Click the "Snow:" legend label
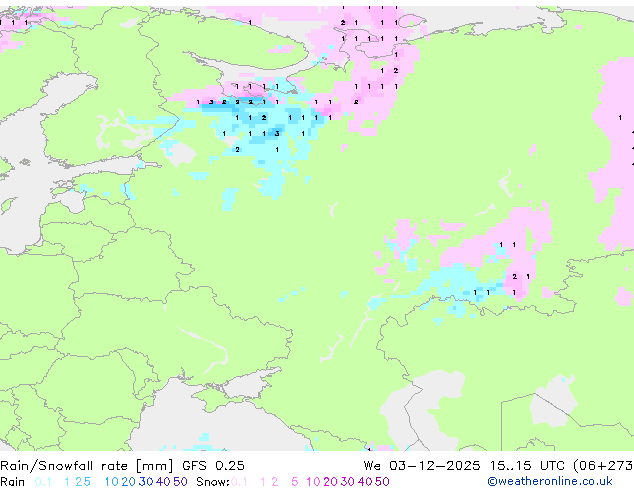This screenshot has height=490, width=634. click(213, 482)
